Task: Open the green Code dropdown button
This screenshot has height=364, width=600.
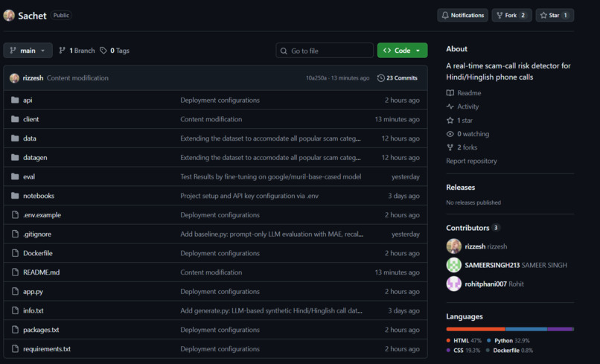Action: (x=402, y=51)
